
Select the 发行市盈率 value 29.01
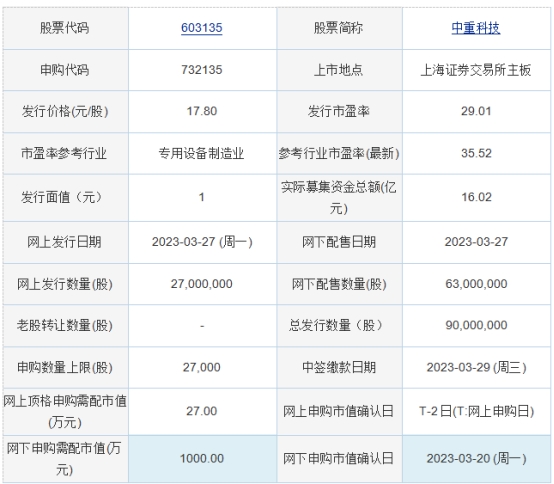tap(476, 111)
